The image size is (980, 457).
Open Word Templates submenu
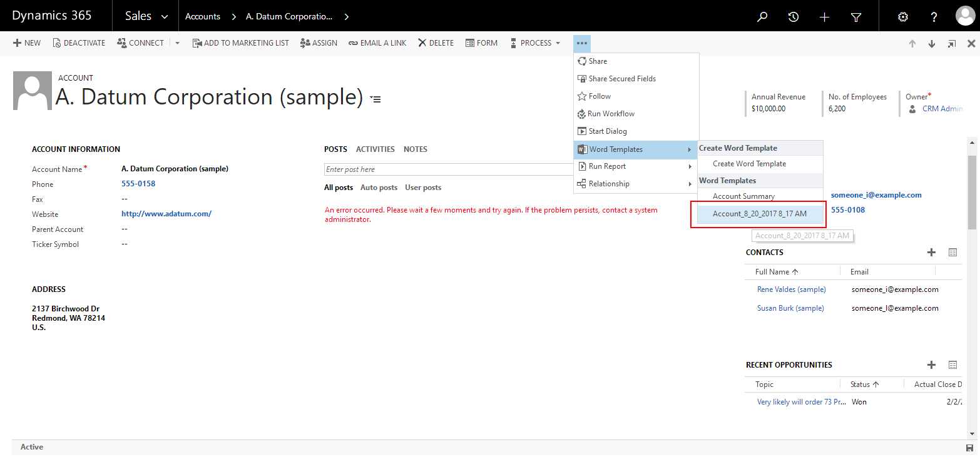click(636, 149)
